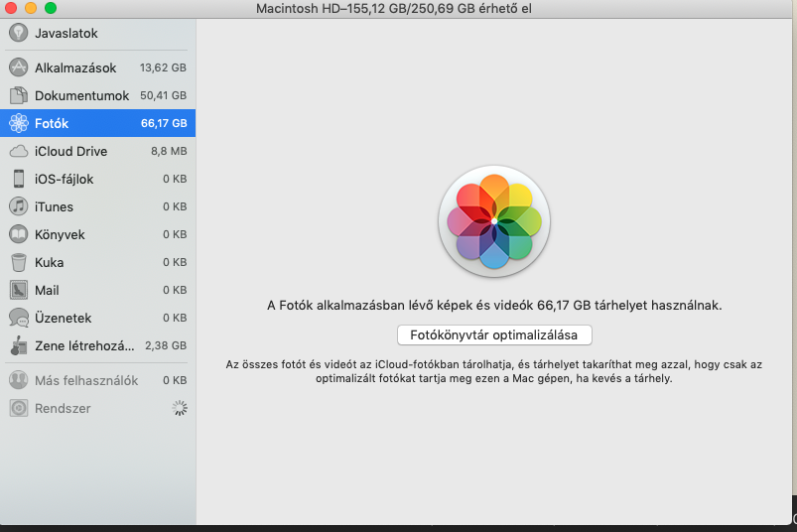Click the 13,62 GB size value
The image size is (797, 532).
163,67
